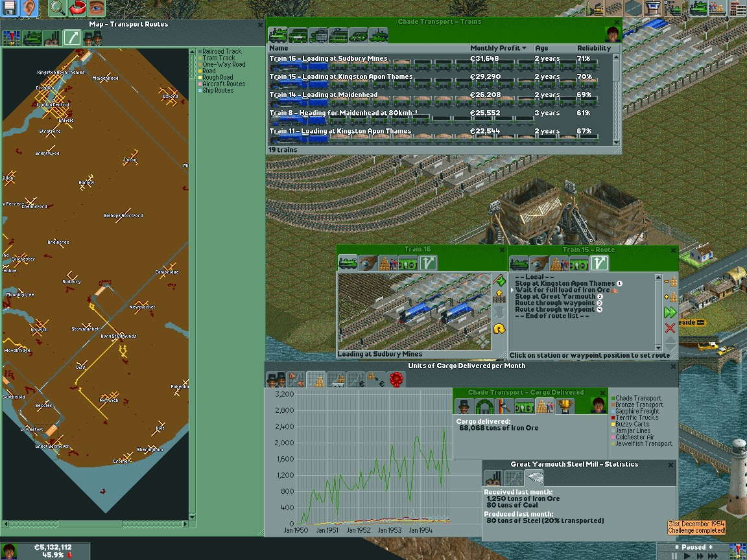747x560 pixels.
Task: Click Train 15 wait for full load icon
Action: (x=670, y=297)
